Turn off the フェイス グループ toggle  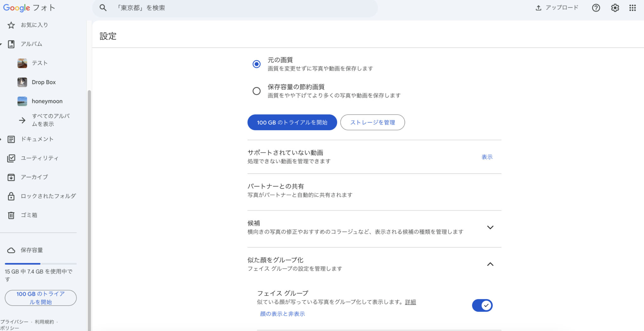[482, 305]
